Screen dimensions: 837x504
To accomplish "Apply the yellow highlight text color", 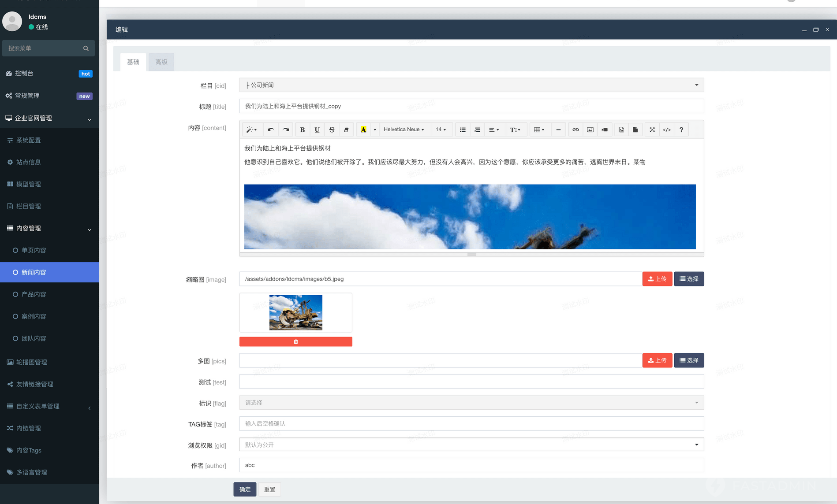I will (x=363, y=130).
